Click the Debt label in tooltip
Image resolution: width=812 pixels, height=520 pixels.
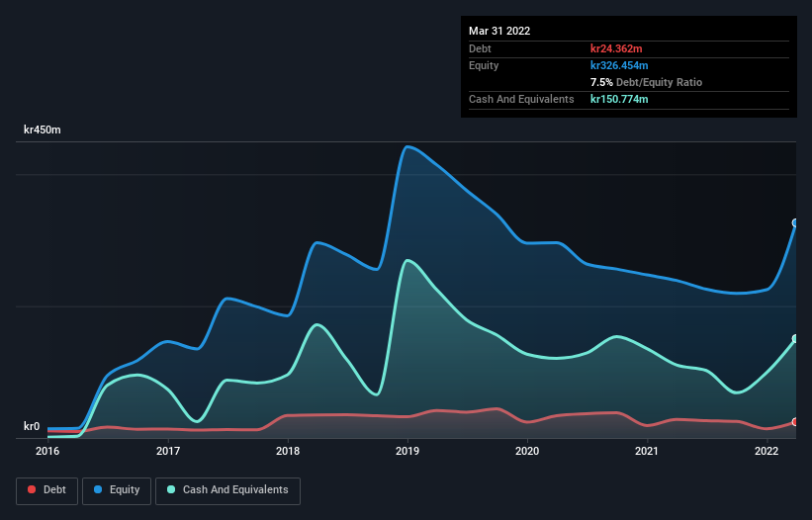(x=480, y=48)
